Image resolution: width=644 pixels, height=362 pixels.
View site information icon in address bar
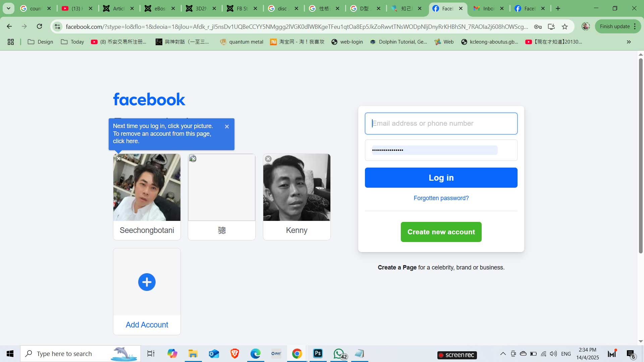(57, 26)
